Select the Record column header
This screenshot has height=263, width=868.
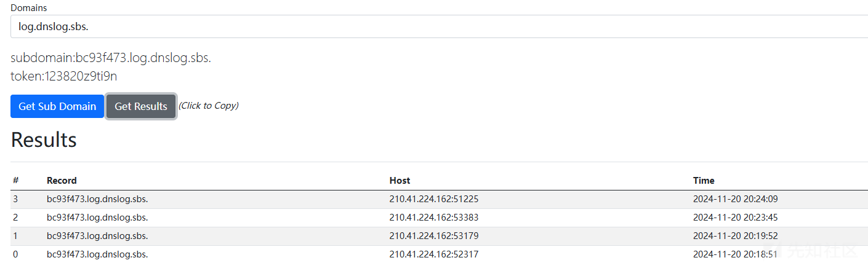click(62, 181)
